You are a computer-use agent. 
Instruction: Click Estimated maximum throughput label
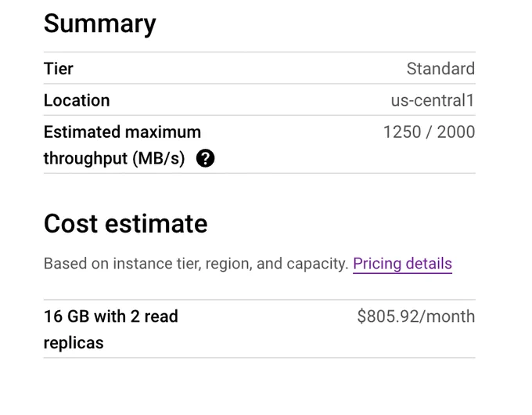point(123,145)
